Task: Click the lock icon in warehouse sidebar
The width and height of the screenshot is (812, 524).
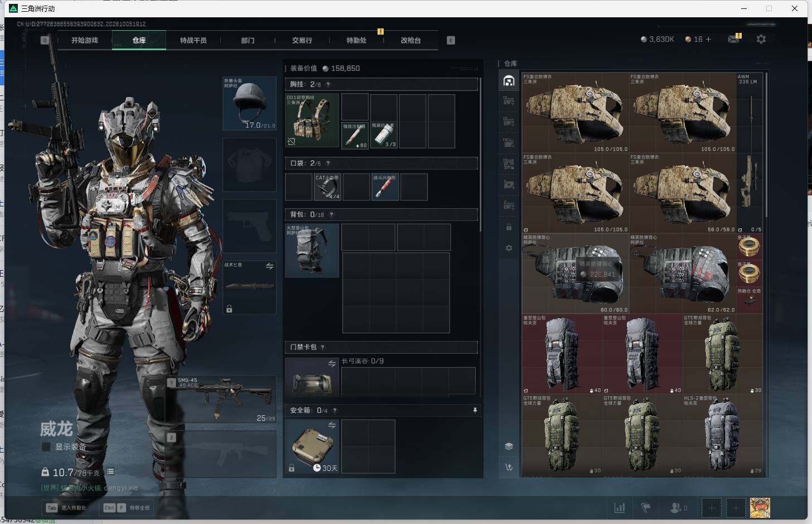Action: [509, 227]
